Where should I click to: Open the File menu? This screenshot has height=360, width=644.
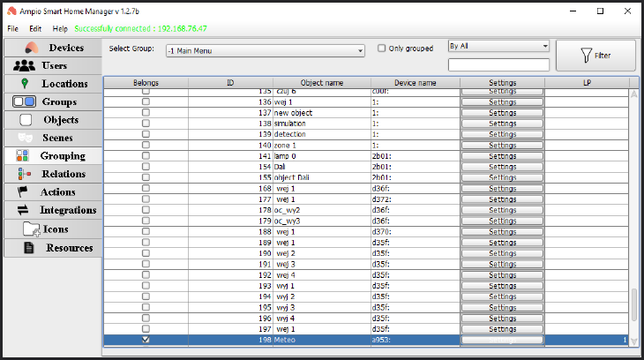coord(12,29)
